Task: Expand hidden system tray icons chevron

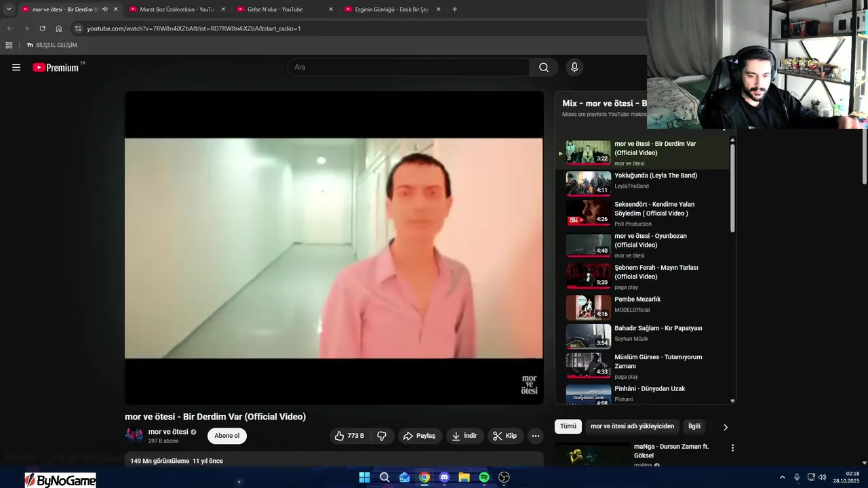Action: [x=783, y=477]
